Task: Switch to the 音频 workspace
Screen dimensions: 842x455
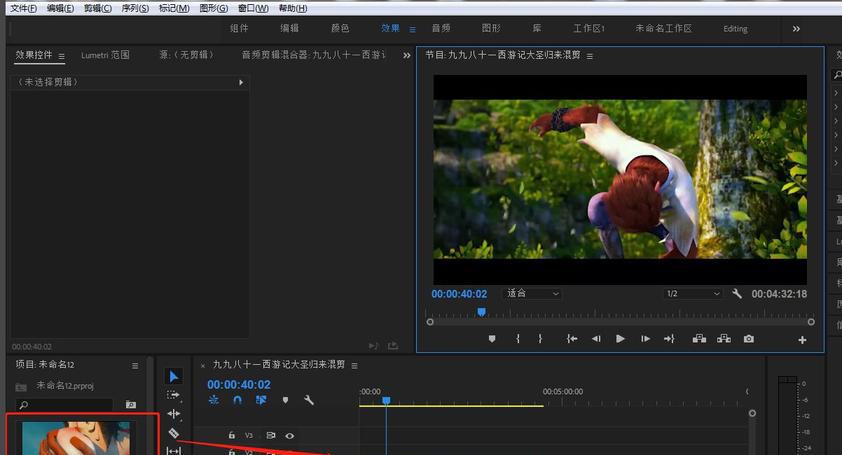Action: [441, 28]
